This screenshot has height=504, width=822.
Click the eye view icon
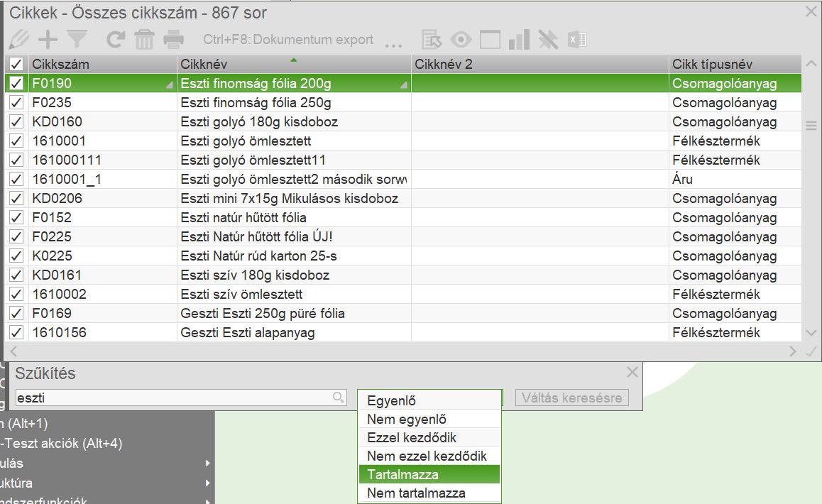point(461,40)
